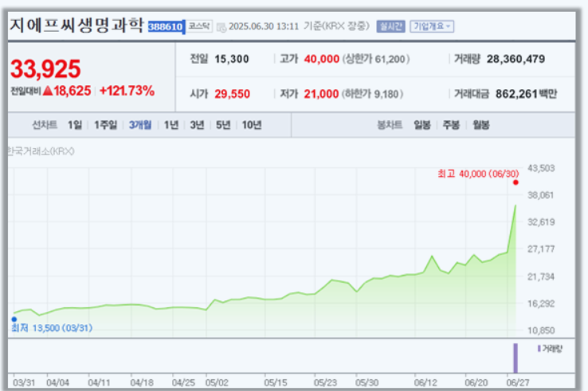Click the 거래량 legend label

(551, 349)
